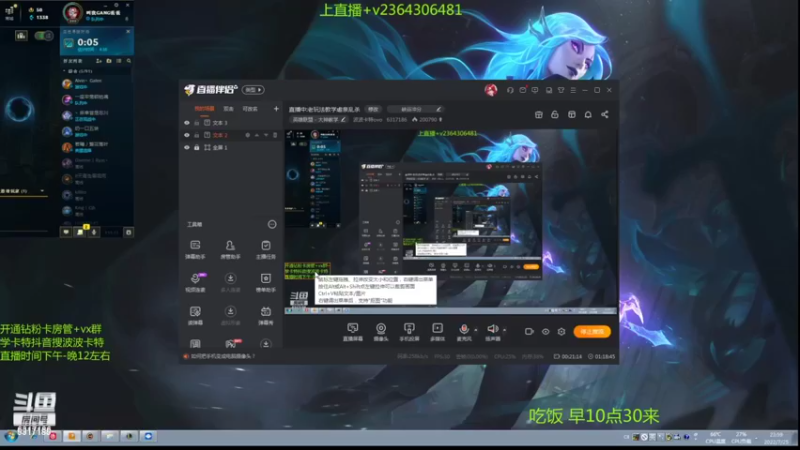Screen dimensions: 800x450
Task: Open the 主播任务 tool
Action: tap(265, 249)
